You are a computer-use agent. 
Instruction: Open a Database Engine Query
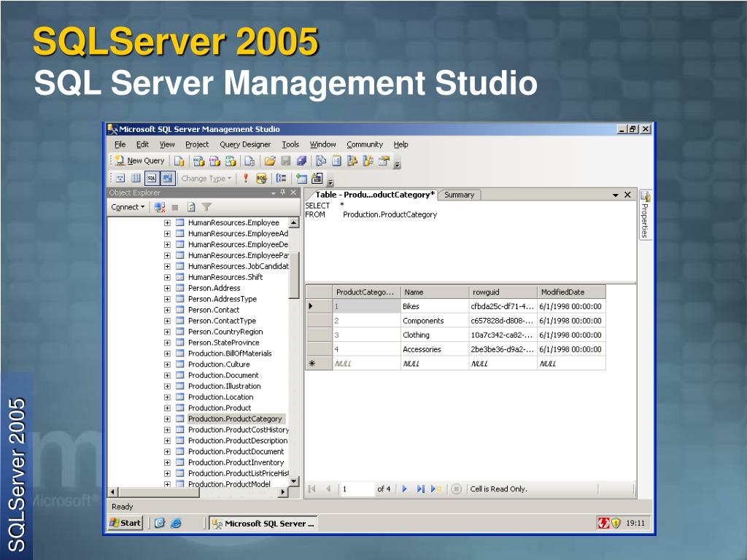[179, 161]
